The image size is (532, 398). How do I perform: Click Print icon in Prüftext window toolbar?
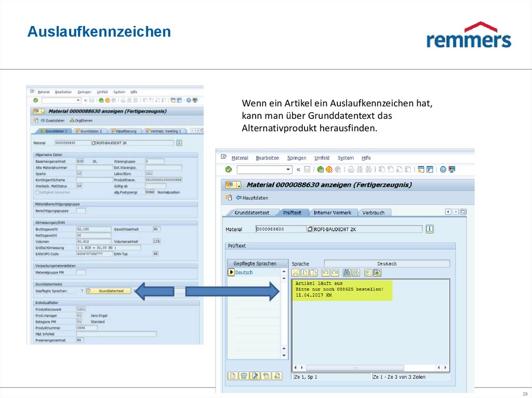(351, 169)
